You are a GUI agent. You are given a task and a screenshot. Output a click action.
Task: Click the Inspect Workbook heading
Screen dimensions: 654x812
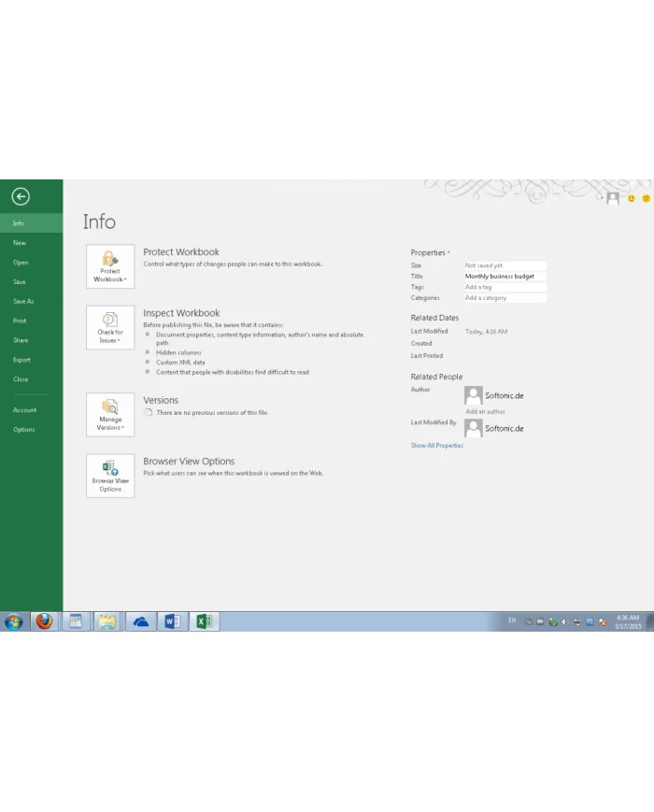pyautogui.click(x=181, y=313)
